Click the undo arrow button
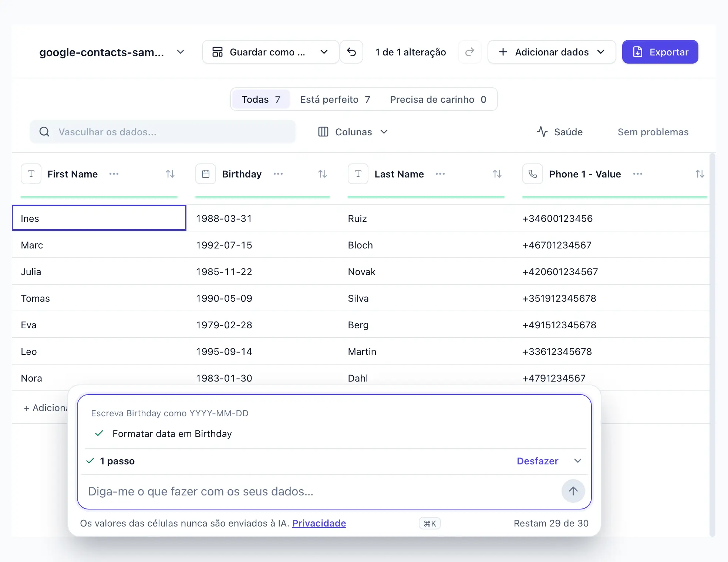Image resolution: width=728 pixels, height=562 pixels. pos(351,52)
